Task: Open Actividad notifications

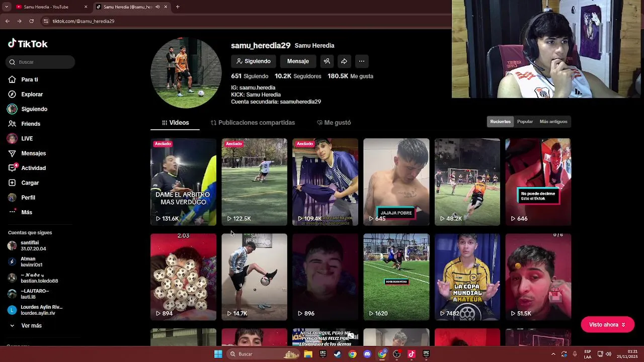Action: (27, 168)
